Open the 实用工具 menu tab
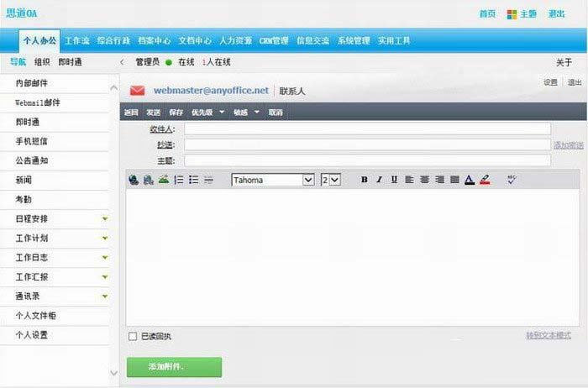This screenshot has height=388, width=588. pos(394,40)
